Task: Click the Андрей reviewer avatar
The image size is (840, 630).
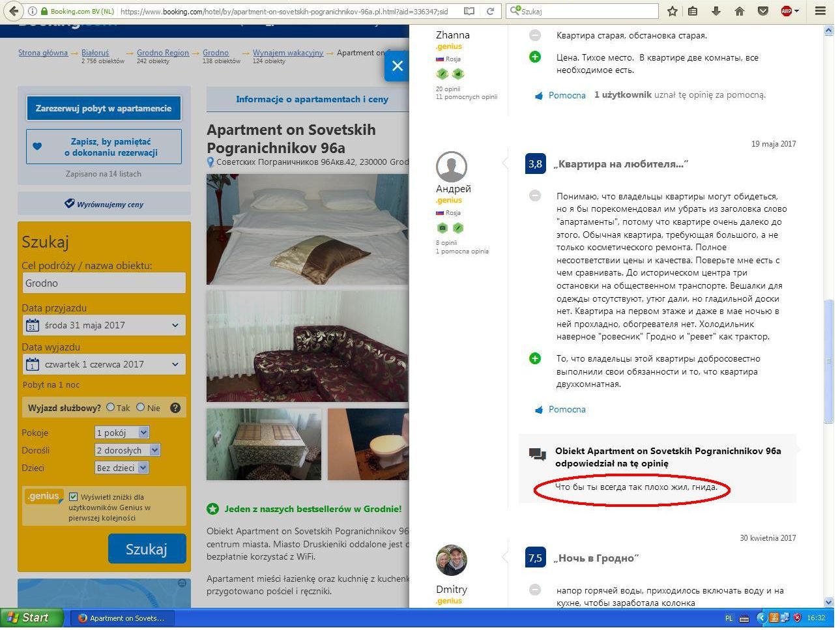Action: coord(451,167)
